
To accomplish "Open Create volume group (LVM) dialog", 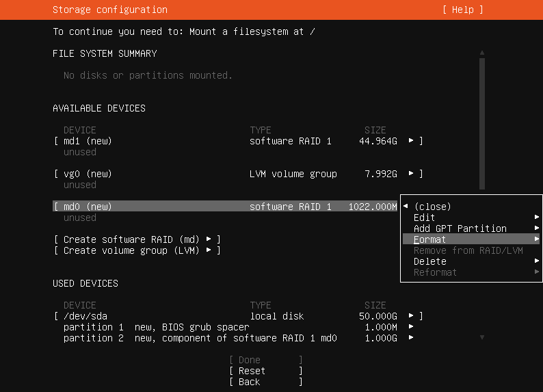I will coord(137,250).
